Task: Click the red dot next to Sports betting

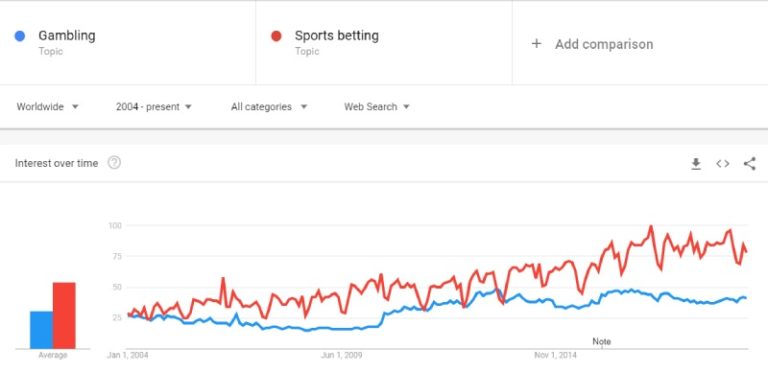Action: [276, 36]
